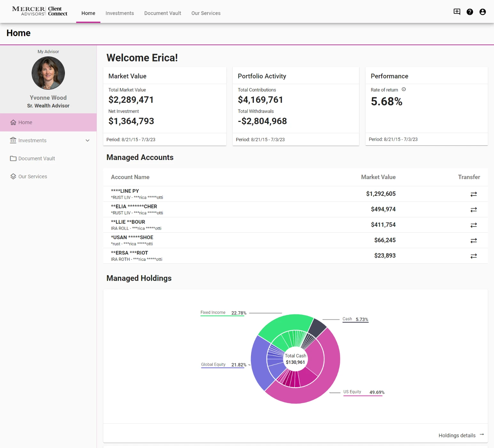The height and width of the screenshot is (448, 494).
Task: Open the Holdings details link
Action: pos(457,435)
